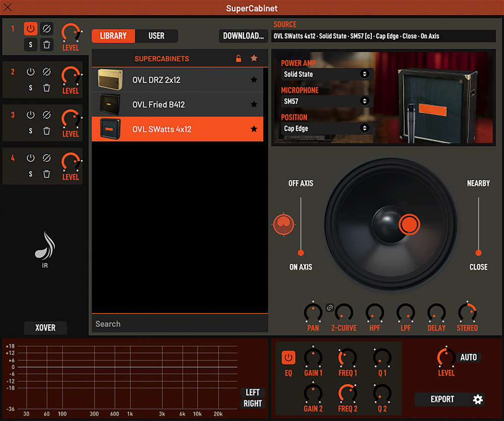Viewport: 504px width, 421px height.
Task: Click the link icon between Pan and Z-Curve
Action: [329, 308]
